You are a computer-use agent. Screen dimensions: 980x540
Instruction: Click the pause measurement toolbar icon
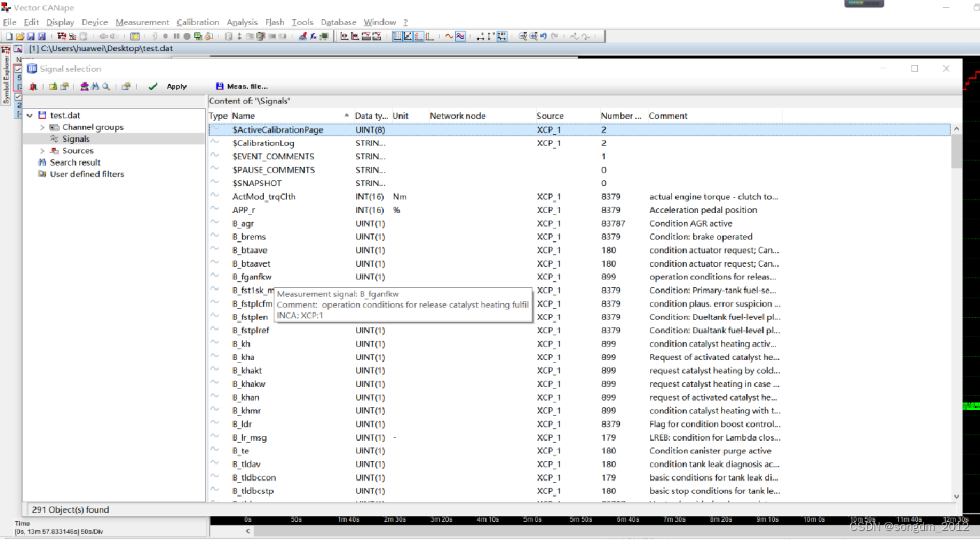pos(177,36)
